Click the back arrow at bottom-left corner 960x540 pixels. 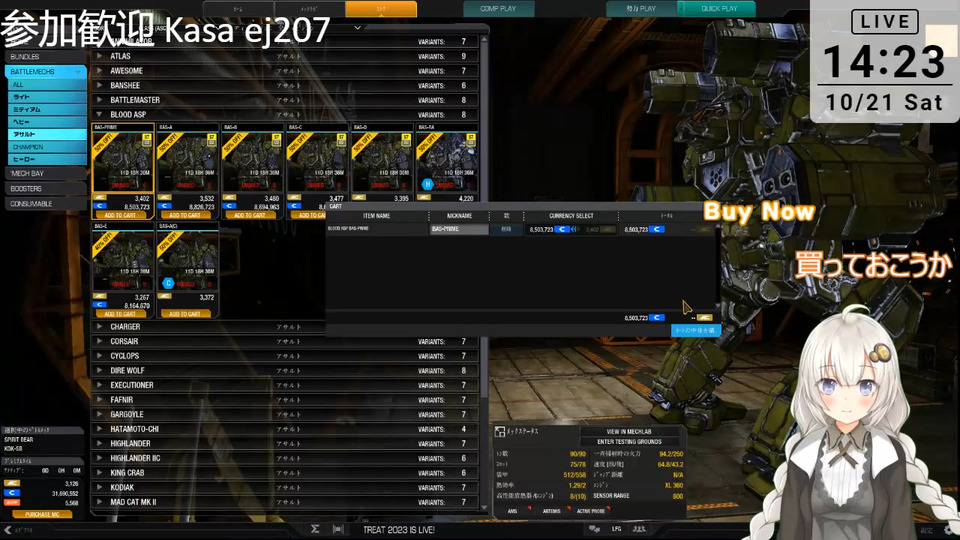(7, 530)
